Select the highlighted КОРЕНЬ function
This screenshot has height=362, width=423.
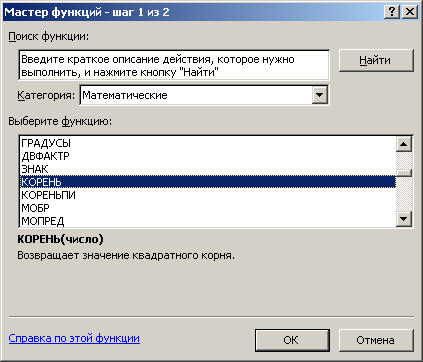click(207, 182)
